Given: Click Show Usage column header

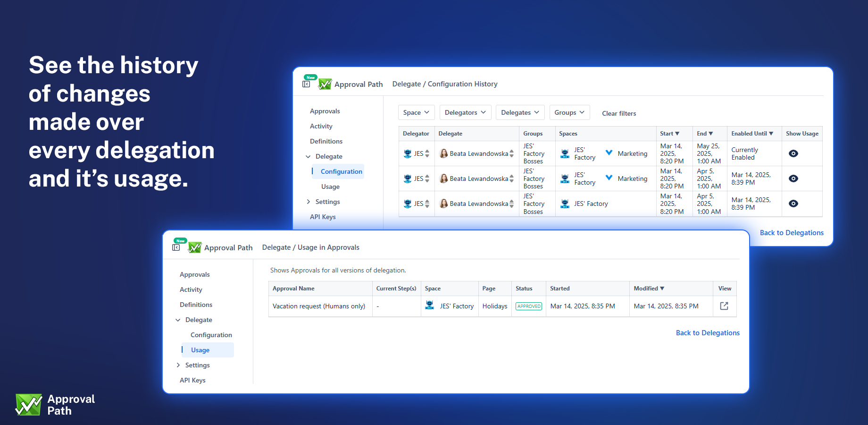Looking at the screenshot, I should point(802,134).
